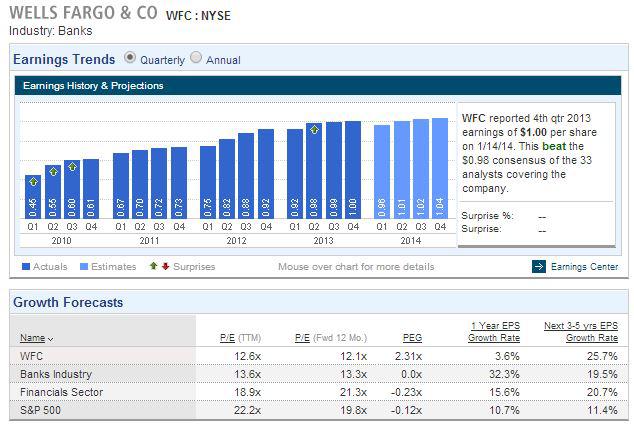The image size is (634, 442).
Task: Select the Quarterly radio button
Action: (x=130, y=58)
